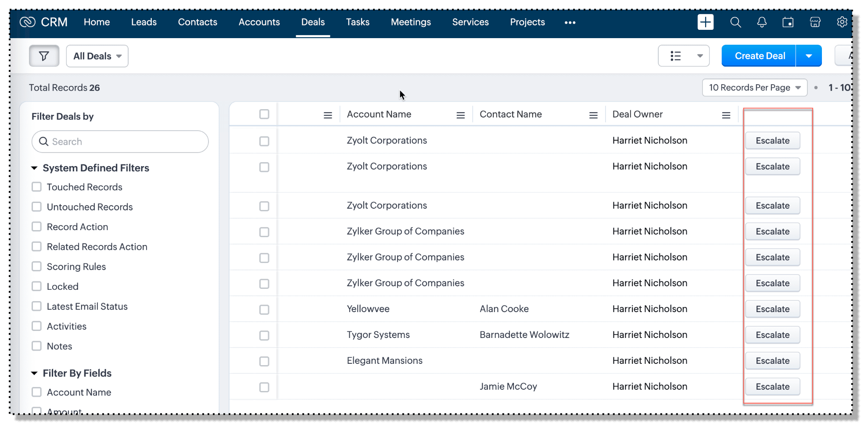Viewport: 868px width, 430px height.
Task: Collapse the System Defined Filters section
Action: [x=34, y=168]
